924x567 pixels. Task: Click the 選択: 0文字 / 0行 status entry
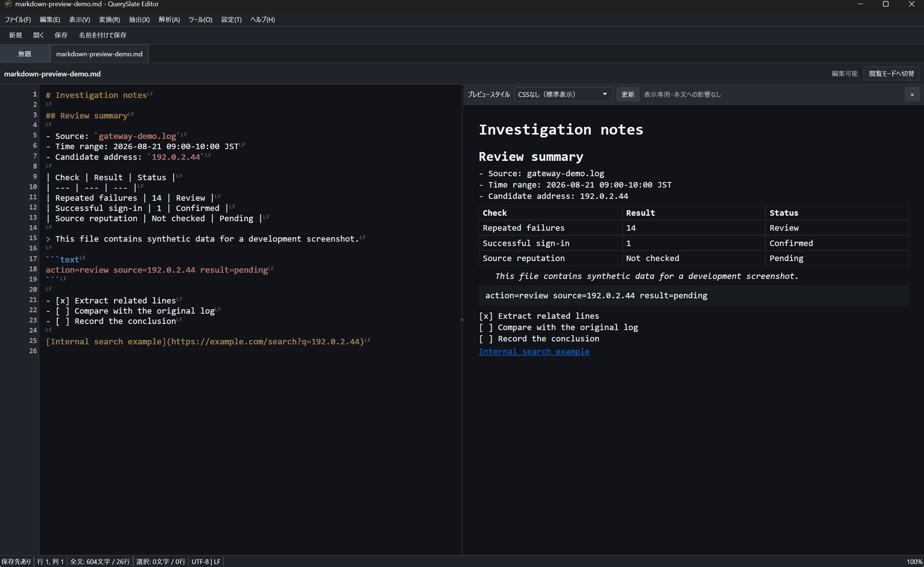point(161,562)
